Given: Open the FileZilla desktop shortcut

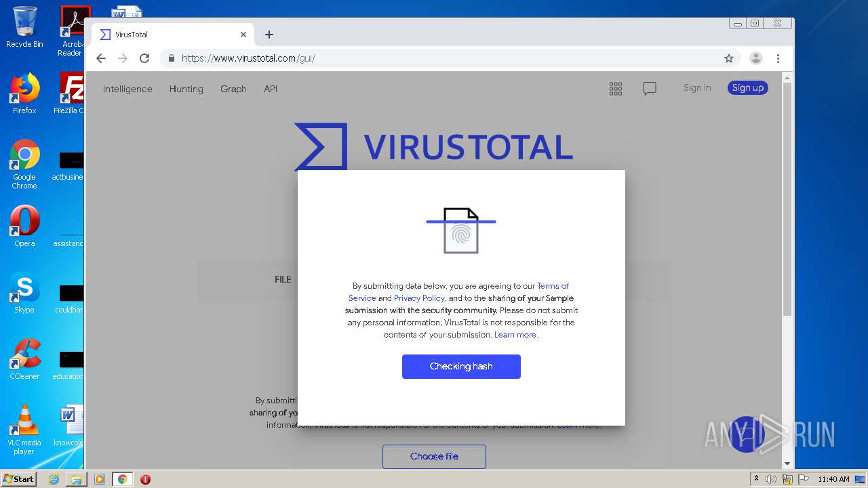Looking at the screenshot, I should pyautogui.click(x=69, y=94).
